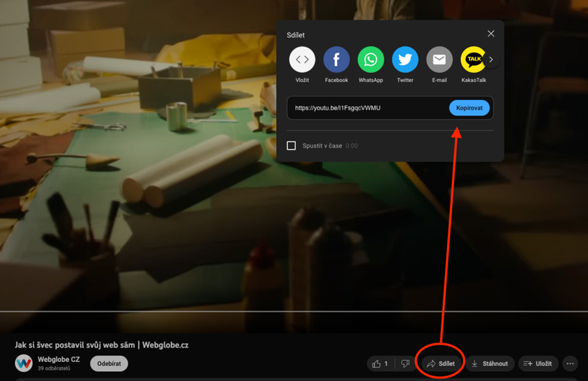
Task: Share via the WhatsApp icon
Action: click(371, 59)
